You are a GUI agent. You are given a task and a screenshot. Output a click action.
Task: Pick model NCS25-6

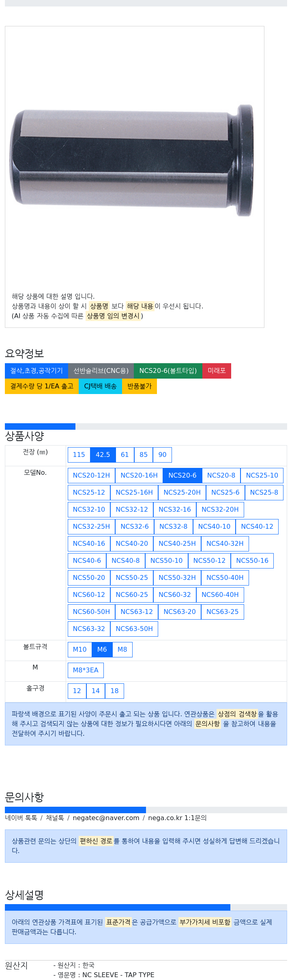tap(225, 493)
